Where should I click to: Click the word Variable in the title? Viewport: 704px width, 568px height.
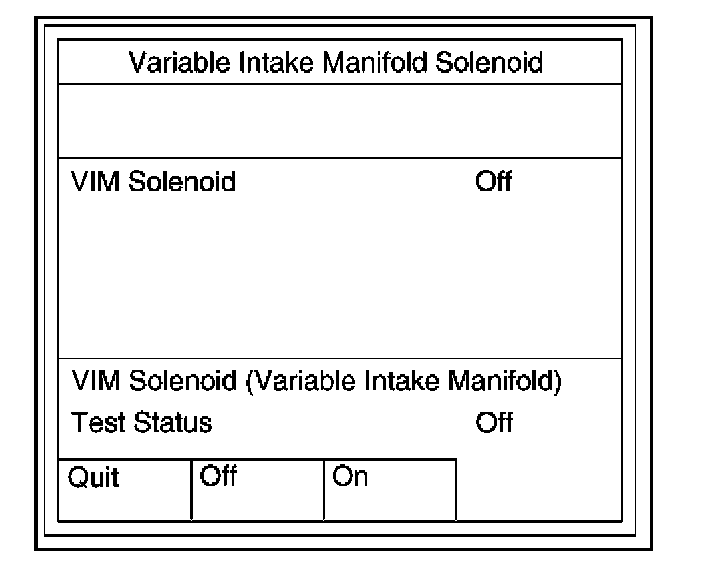[170, 64]
